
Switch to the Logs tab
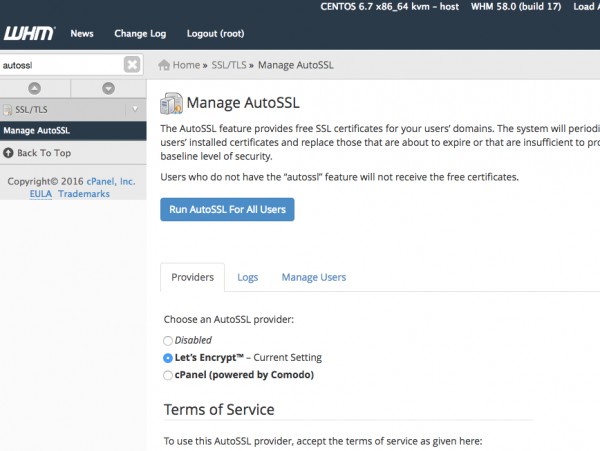pos(248,277)
